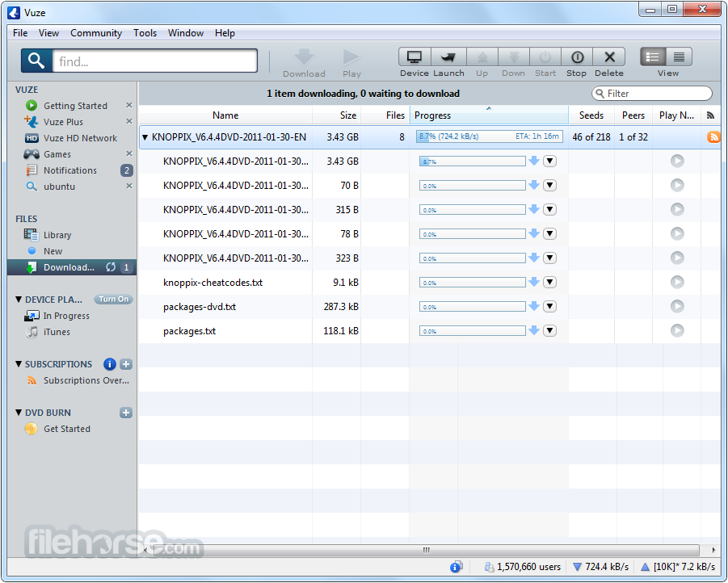Open the Community menu
This screenshot has width=728, height=583.
coord(96,33)
